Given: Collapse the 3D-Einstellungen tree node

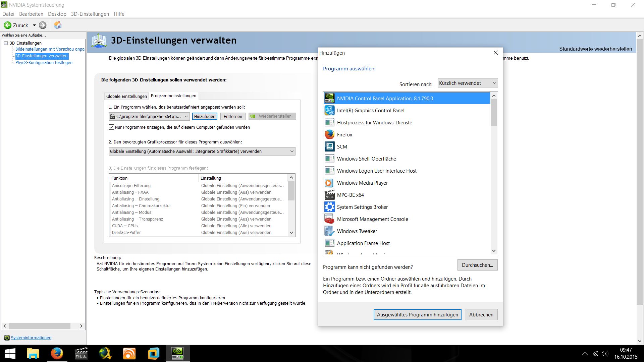Looking at the screenshot, I should pyautogui.click(x=6, y=43).
